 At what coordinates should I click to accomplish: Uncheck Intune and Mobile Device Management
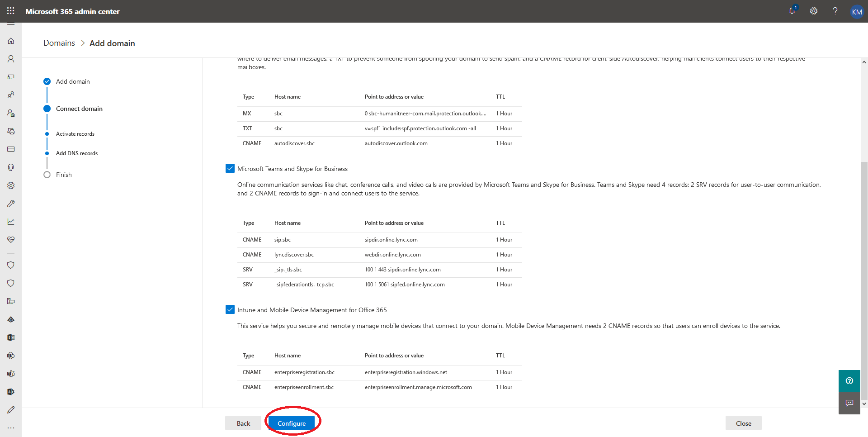230,310
